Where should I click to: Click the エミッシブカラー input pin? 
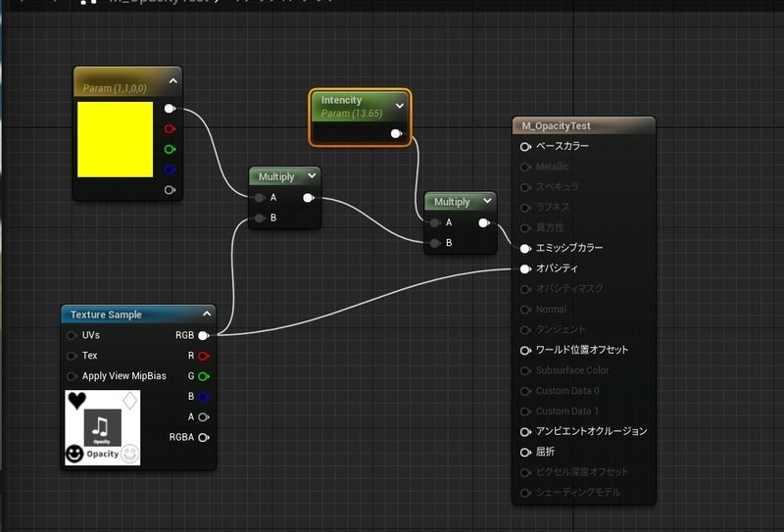pyautogui.click(x=525, y=249)
